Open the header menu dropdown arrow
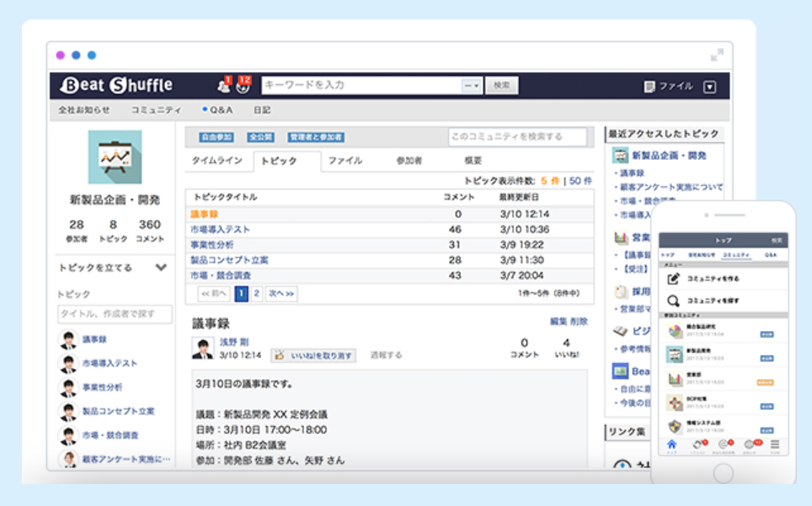The height and width of the screenshot is (506, 812). pyautogui.click(x=709, y=86)
